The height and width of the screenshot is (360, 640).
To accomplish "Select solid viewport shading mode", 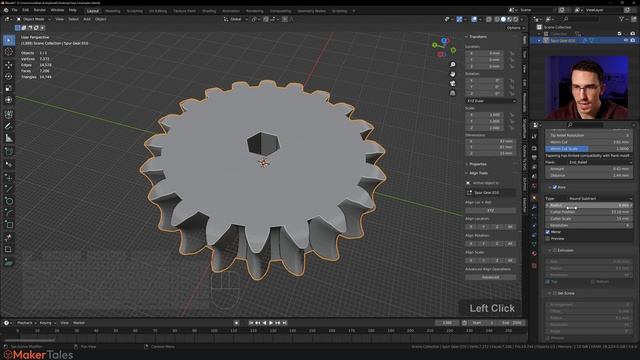I will 503,19.
